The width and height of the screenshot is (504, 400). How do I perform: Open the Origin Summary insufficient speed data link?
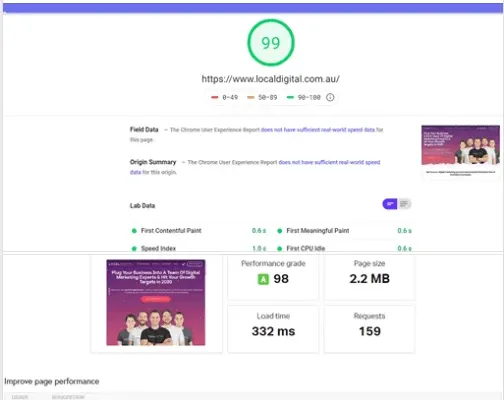pyautogui.click(x=255, y=167)
